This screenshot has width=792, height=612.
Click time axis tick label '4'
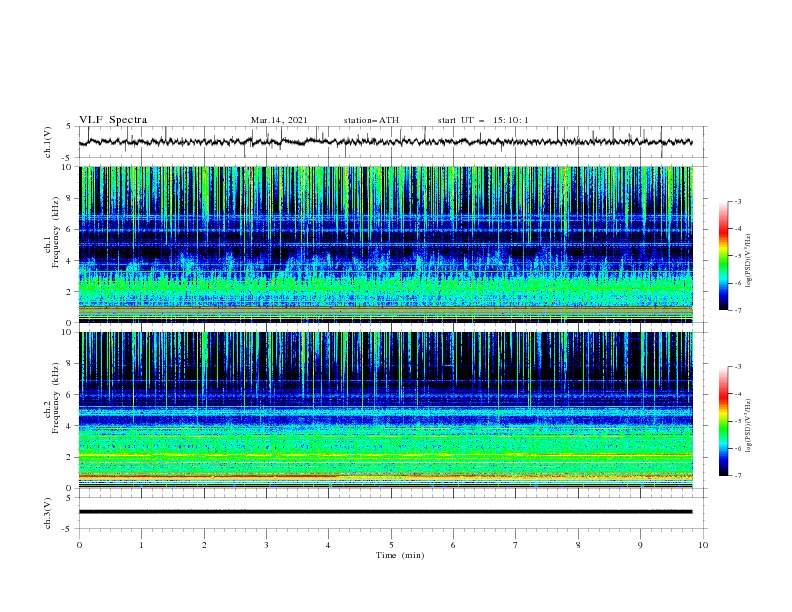[x=329, y=545]
